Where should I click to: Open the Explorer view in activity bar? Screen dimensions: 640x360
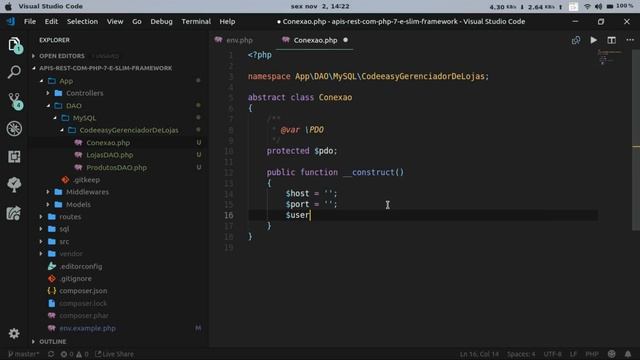click(x=14, y=45)
